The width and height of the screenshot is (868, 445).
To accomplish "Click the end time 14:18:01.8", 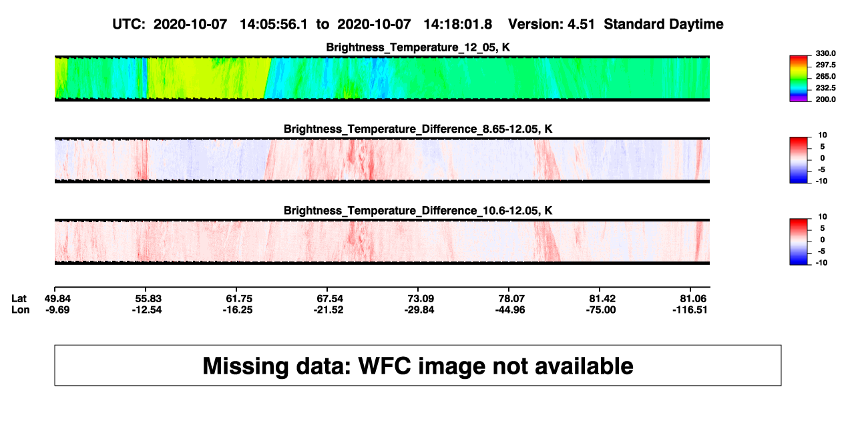I will [458, 24].
